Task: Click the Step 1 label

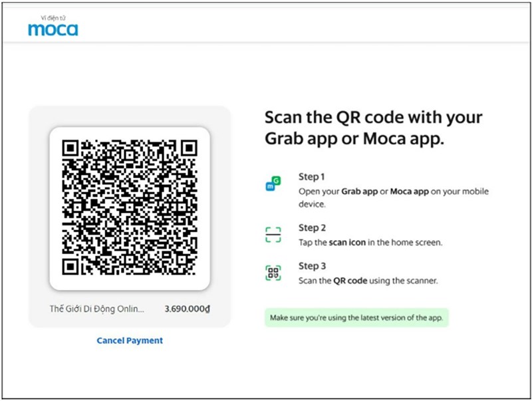Action: pyautogui.click(x=311, y=177)
